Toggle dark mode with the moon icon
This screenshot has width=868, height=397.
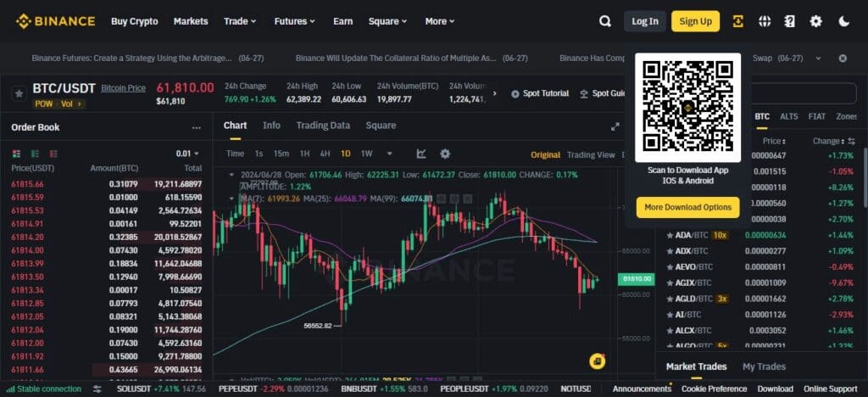coord(843,21)
